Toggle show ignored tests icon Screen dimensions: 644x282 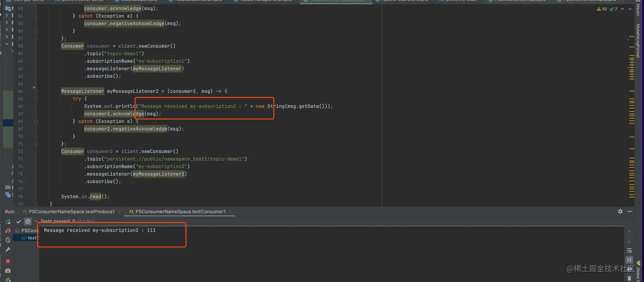[x=28, y=221]
